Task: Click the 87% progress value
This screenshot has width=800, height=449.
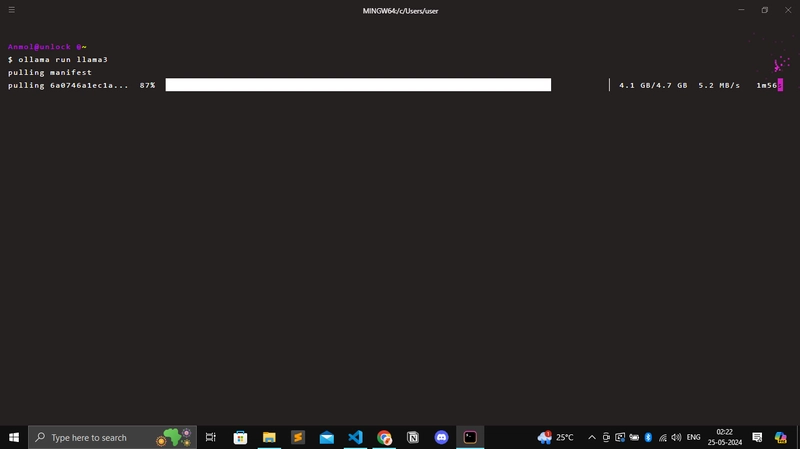Action: pos(147,85)
